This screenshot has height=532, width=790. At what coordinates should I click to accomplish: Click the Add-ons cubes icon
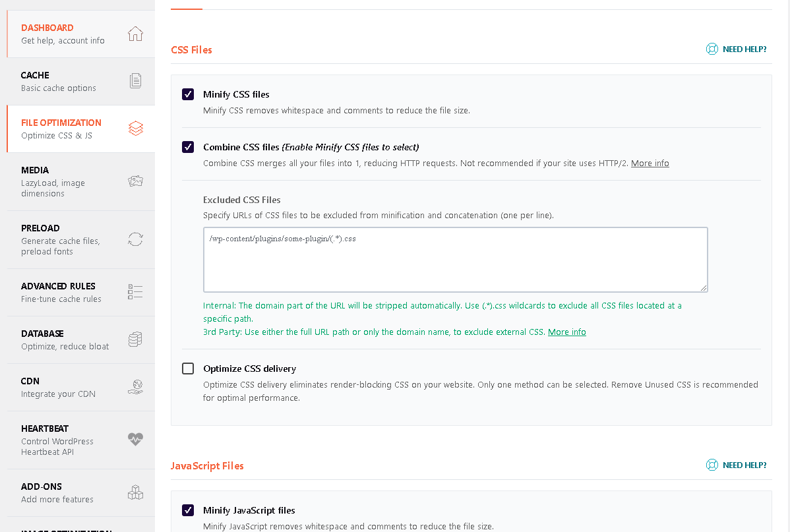click(x=135, y=492)
